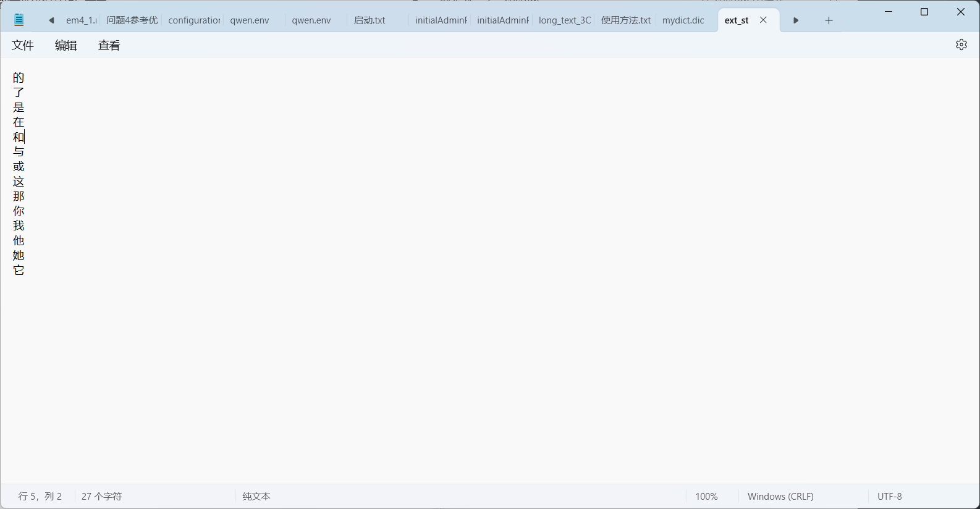Open Notepad settings gear icon
The image size is (980, 509).
961,44
